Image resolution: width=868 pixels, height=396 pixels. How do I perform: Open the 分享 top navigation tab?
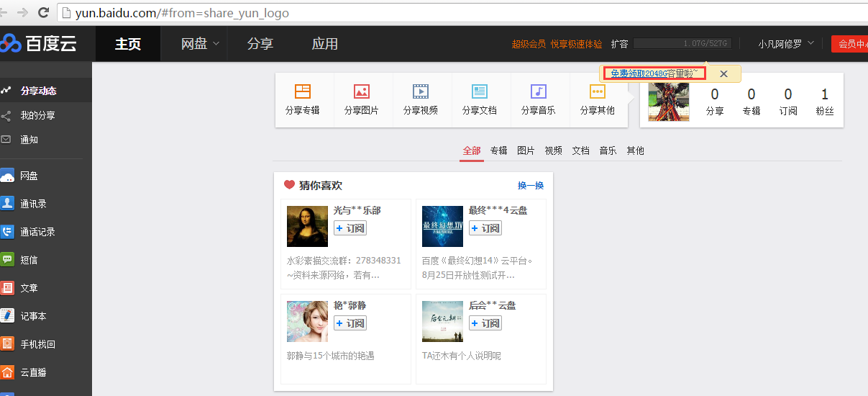(260, 44)
